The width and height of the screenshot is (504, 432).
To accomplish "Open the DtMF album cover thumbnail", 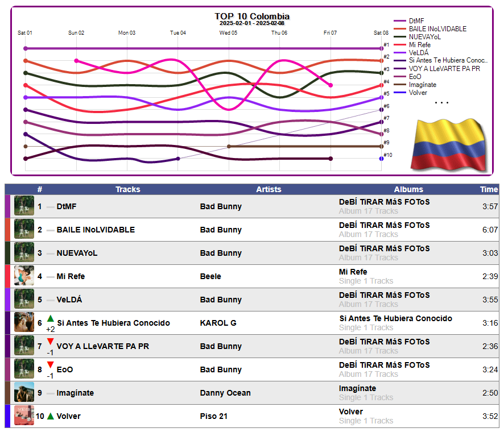I will click(24, 206).
